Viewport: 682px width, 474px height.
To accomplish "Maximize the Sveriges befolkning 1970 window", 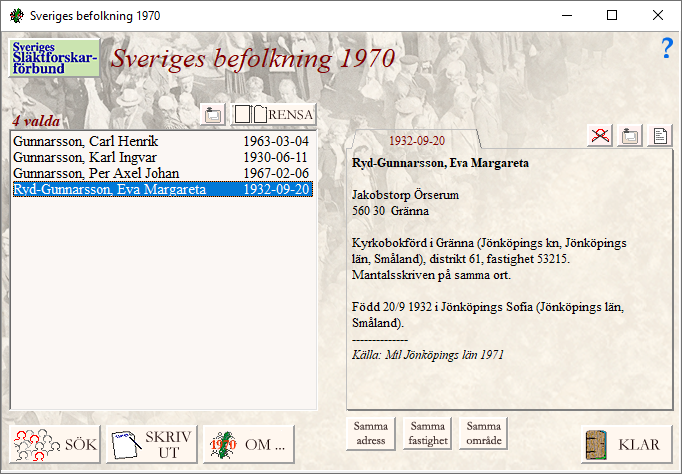I will [x=612, y=16].
